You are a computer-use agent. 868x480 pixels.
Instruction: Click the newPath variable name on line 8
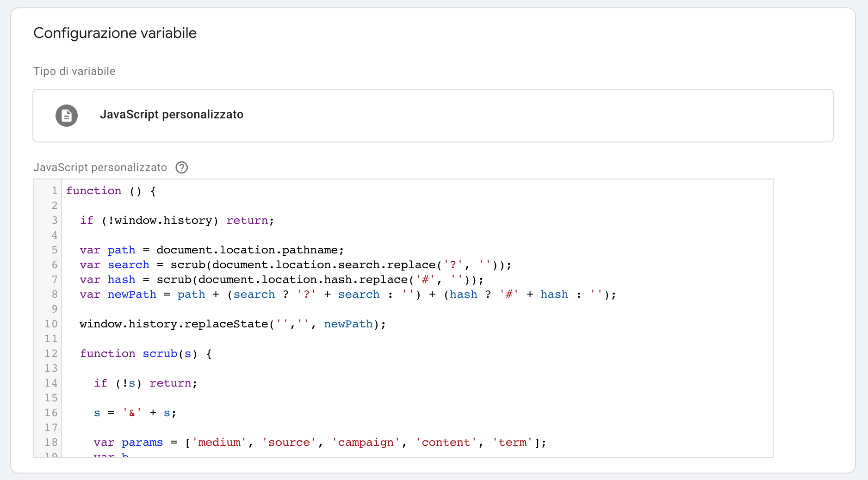coord(132,295)
